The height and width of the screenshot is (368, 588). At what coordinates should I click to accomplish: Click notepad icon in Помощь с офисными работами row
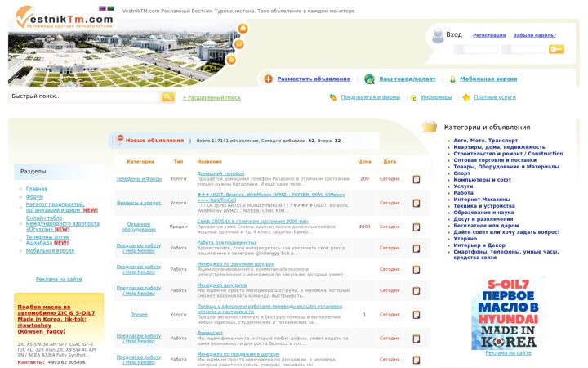coord(416,315)
